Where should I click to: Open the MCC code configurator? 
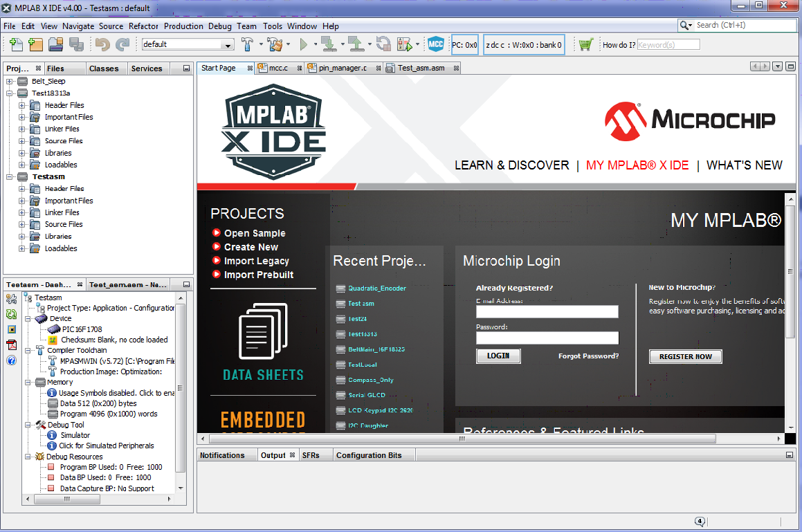436,44
